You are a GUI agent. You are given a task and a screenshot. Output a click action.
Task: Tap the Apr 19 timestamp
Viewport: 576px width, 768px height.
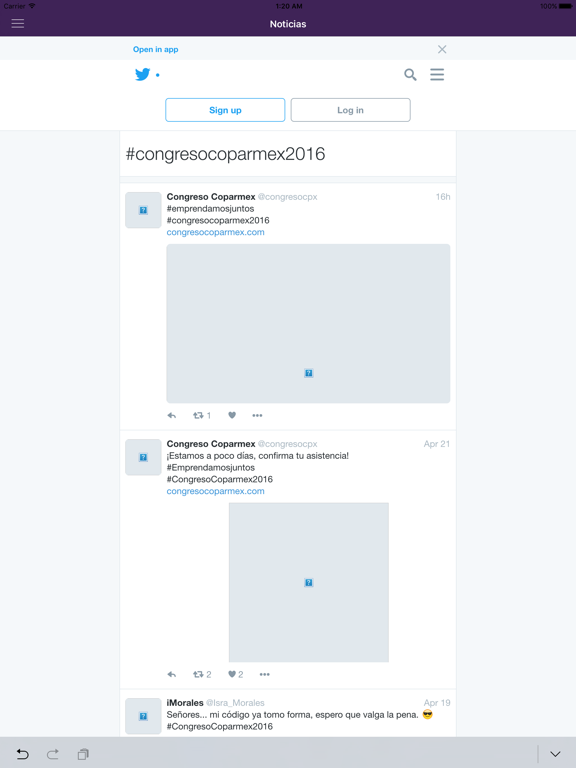click(x=436, y=703)
